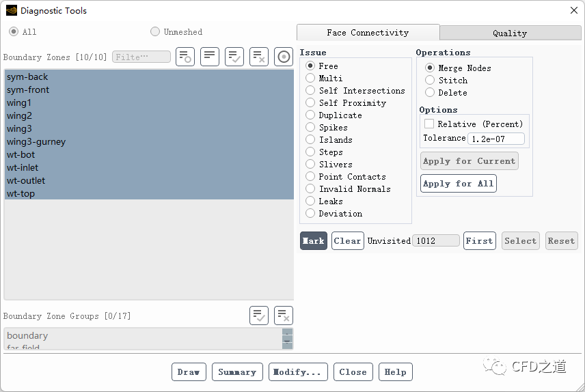
Task: Select wing3-gurney in the Boundary Zones list
Action: (36, 142)
